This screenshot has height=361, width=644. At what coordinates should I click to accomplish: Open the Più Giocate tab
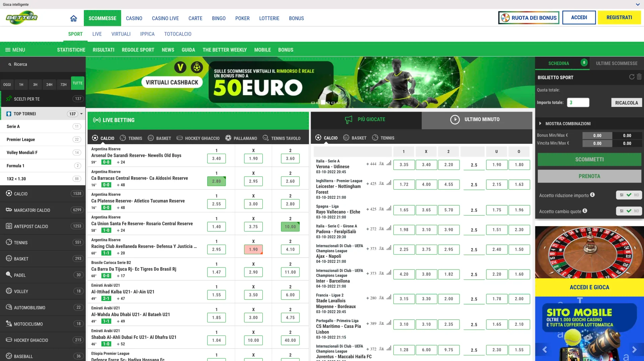point(366,120)
